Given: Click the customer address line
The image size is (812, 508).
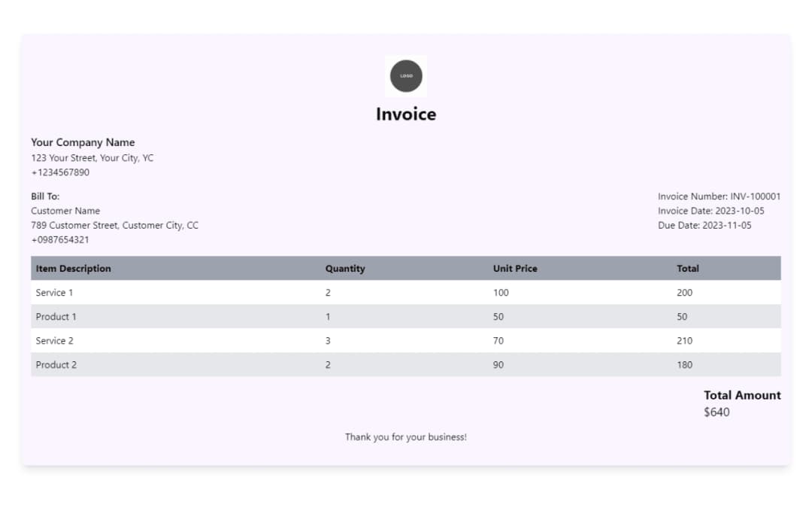Looking at the screenshot, I should click(114, 225).
